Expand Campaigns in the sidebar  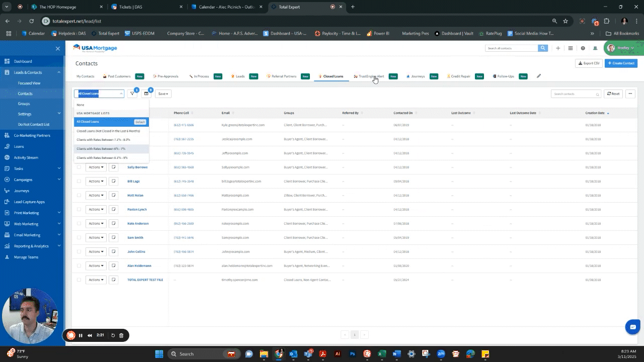pos(59,179)
